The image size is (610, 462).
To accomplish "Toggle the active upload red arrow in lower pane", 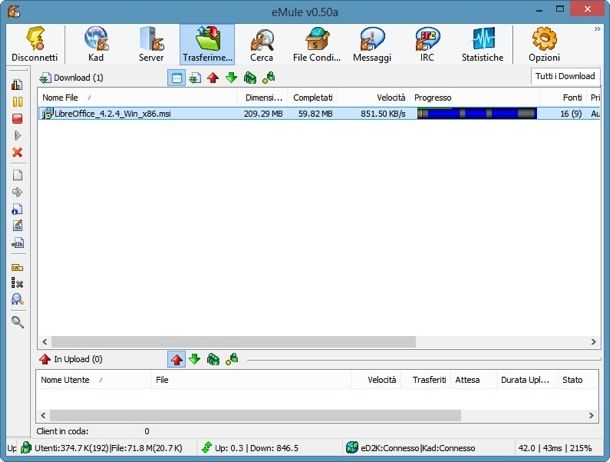I will 176,359.
